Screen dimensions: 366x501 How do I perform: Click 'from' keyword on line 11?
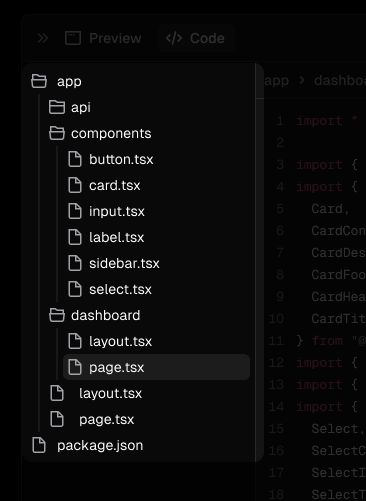pyautogui.click(x=327, y=341)
